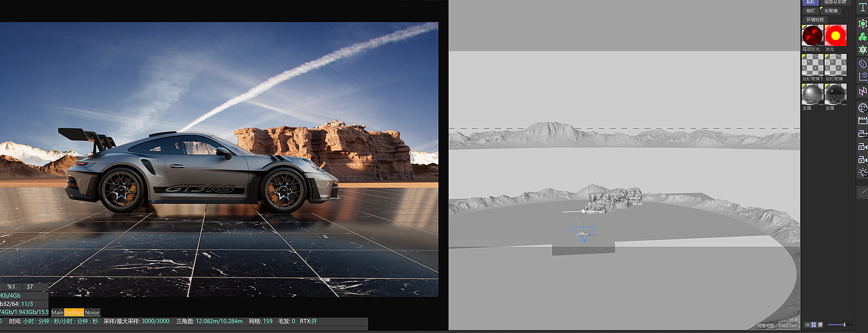Open the 环境材质 material tag filter
This screenshot has height=333, width=868.
tap(815, 20)
